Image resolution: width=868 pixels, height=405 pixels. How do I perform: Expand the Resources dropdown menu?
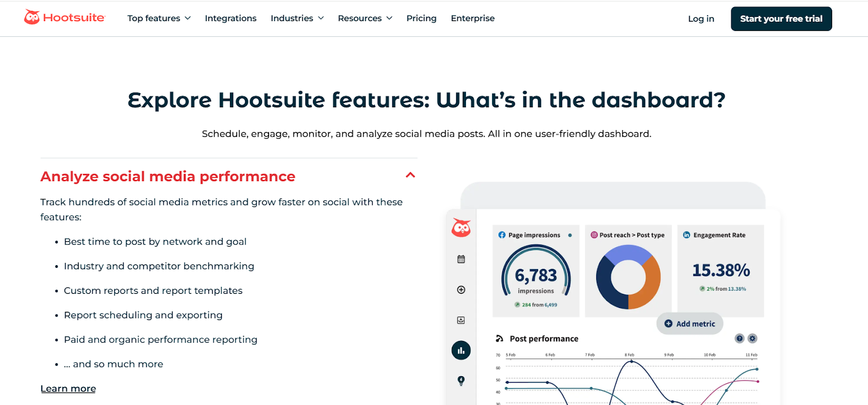point(365,18)
